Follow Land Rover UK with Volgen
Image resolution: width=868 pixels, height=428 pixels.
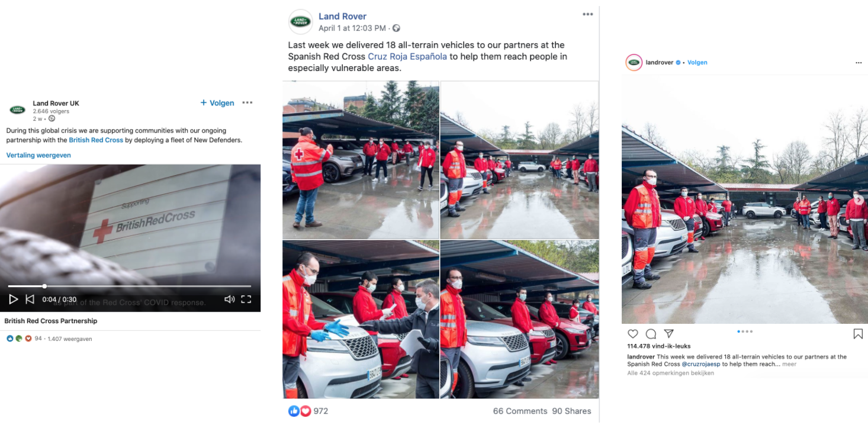point(217,103)
